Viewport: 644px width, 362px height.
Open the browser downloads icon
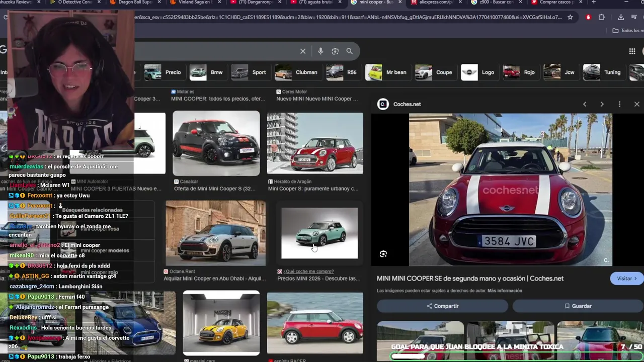(x=621, y=17)
